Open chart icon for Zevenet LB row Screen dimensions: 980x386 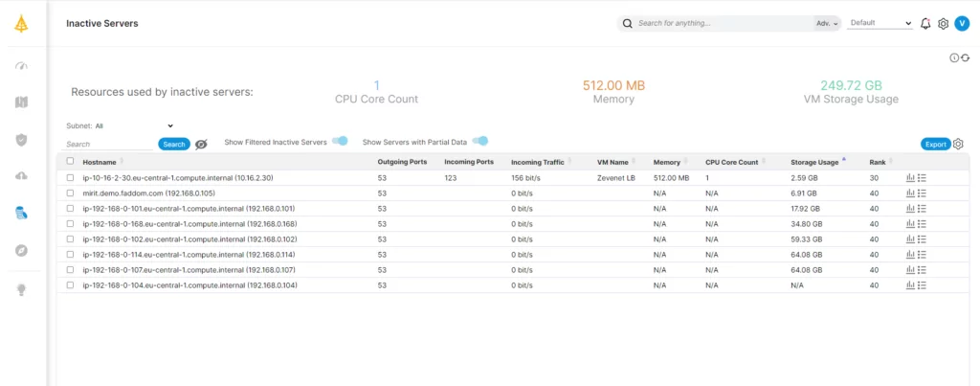(x=910, y=178)
